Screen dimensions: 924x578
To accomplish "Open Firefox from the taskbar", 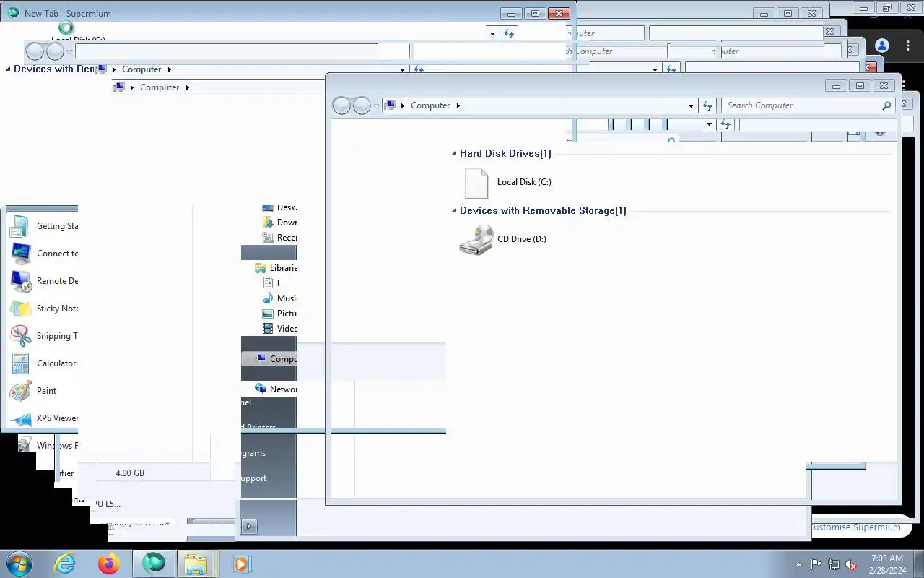I will coord(109,564).
